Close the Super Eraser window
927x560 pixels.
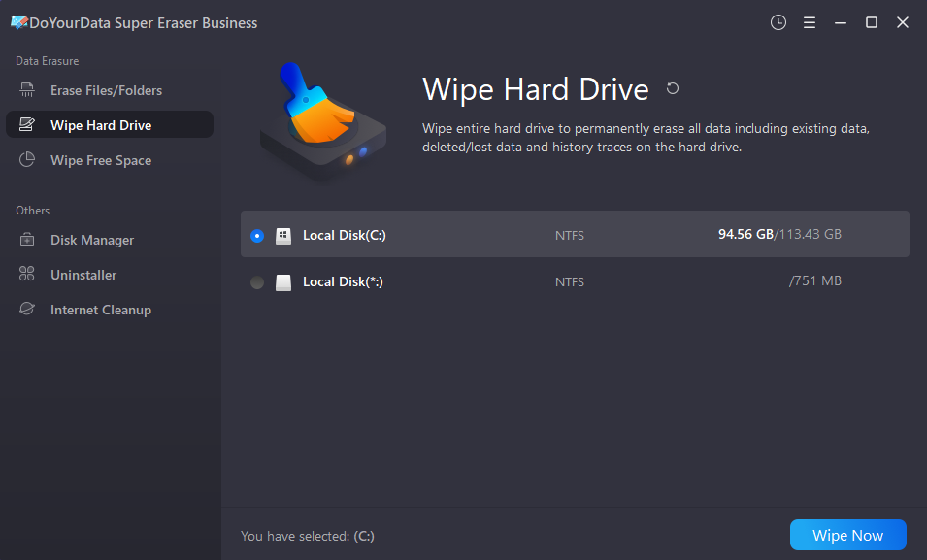(x=902, y=22)
